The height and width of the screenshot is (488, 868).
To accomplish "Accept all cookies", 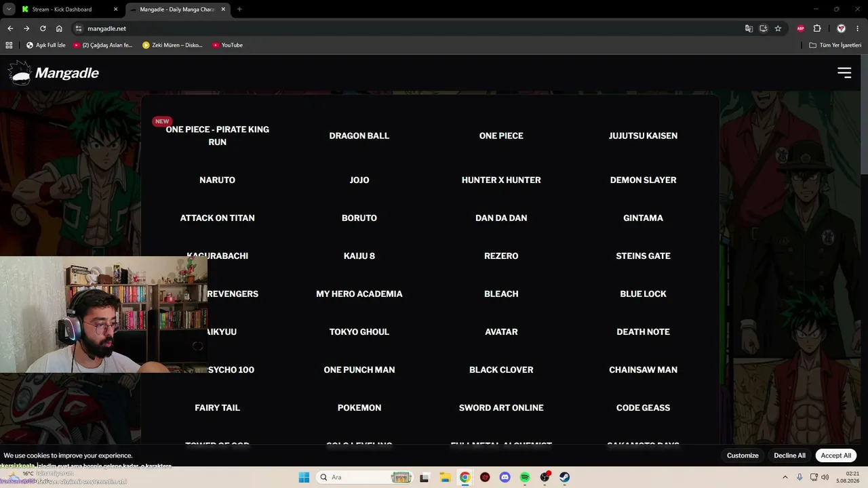I will pos(836,455).
